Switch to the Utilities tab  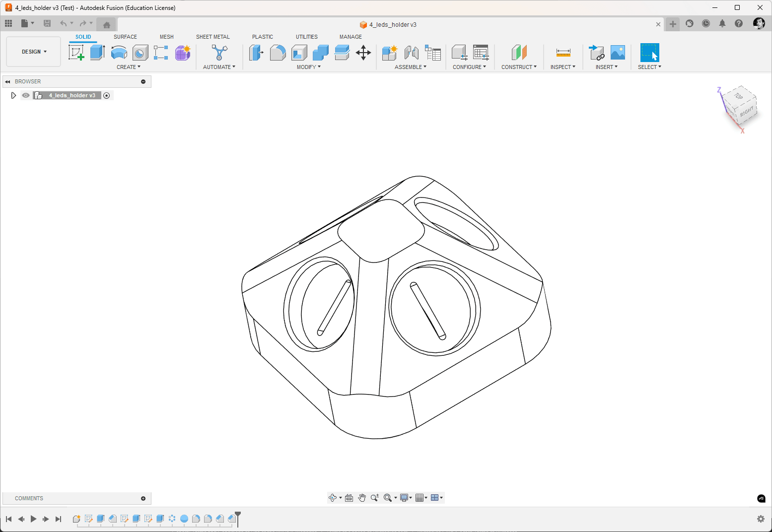pos(307,37)
